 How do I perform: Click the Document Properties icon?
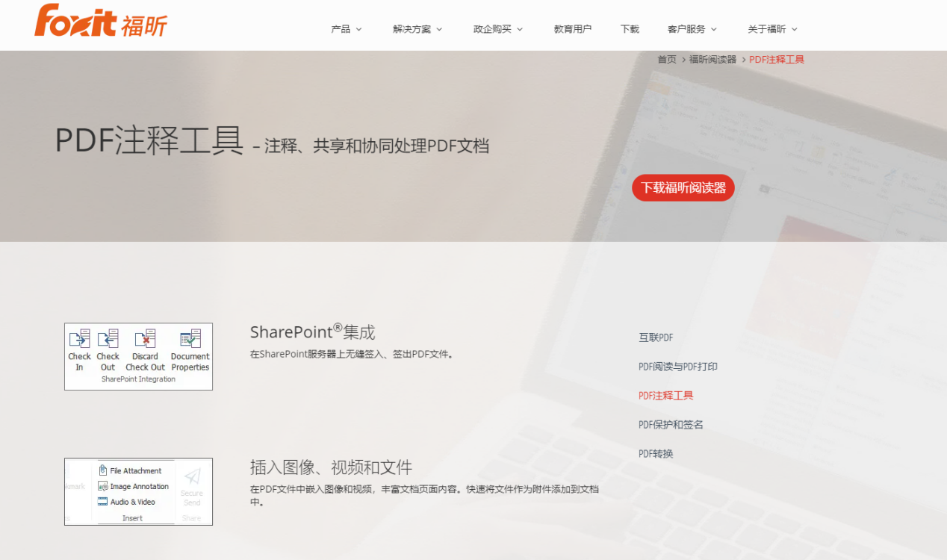(190, 339)
